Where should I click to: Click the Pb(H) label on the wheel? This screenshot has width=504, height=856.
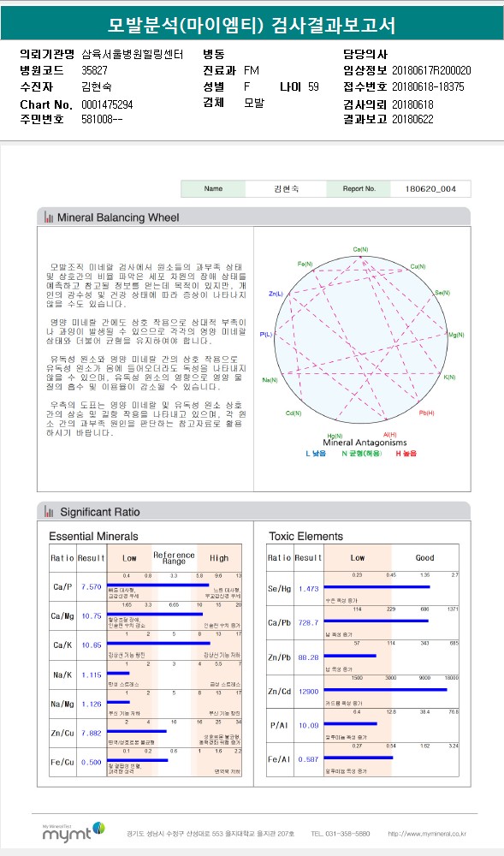pyautogui.click(x=426, y=413)
